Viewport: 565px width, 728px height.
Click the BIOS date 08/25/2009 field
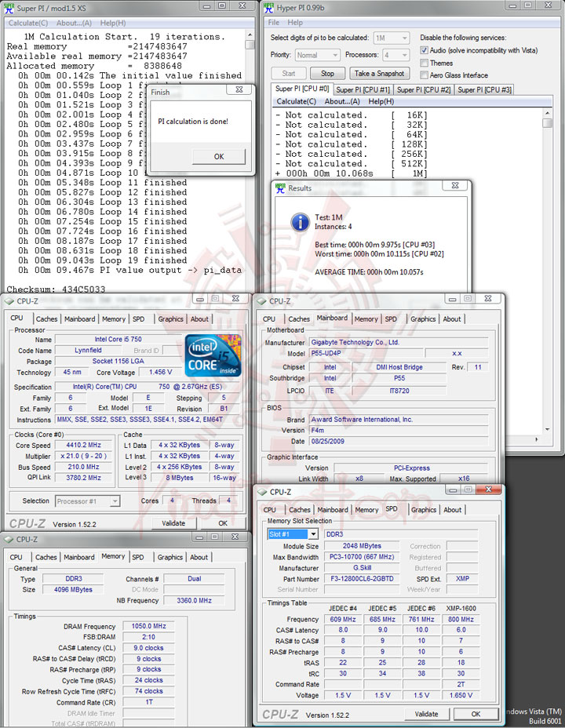click(399, 441)
